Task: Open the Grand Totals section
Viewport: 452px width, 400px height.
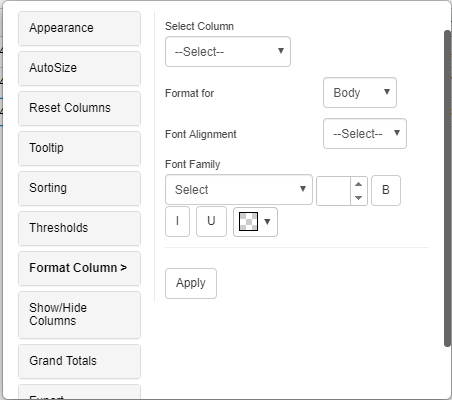Action: point(79,361)
